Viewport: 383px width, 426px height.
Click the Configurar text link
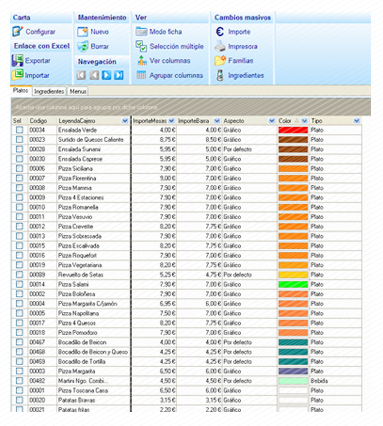pos(40,32)
